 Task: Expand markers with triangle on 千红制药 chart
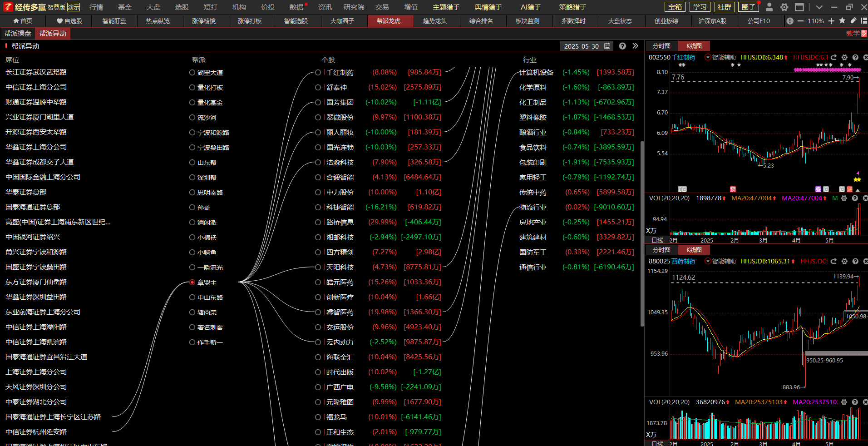click(x=858, y=189)
